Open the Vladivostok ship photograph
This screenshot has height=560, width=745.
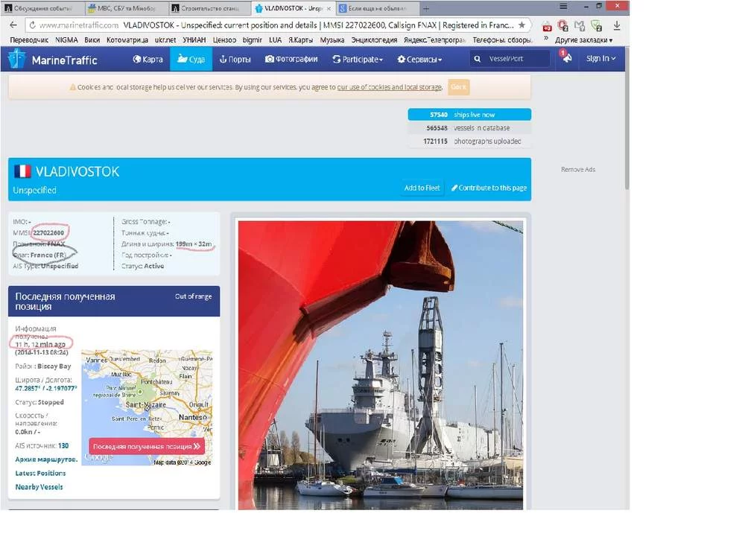coord(381,365)
